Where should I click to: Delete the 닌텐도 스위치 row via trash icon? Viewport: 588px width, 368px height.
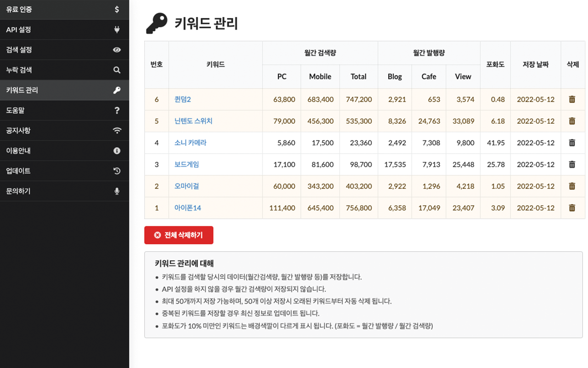(572, 121)
